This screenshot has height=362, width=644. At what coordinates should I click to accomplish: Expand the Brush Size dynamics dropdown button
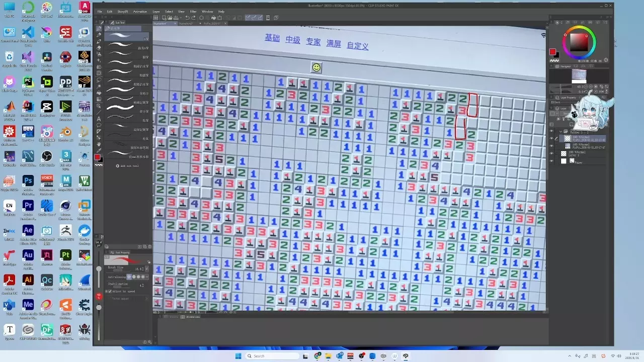[147, 268]
